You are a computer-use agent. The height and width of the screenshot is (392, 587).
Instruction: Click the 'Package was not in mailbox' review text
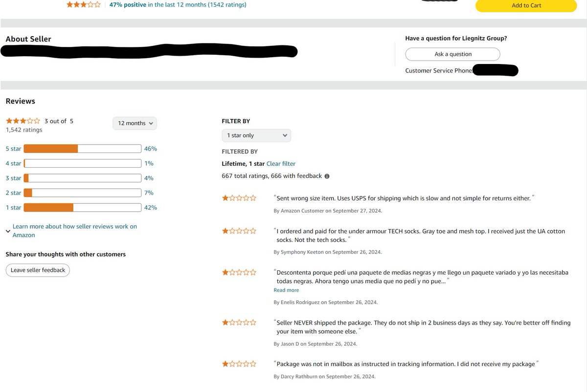click(406, 364)
